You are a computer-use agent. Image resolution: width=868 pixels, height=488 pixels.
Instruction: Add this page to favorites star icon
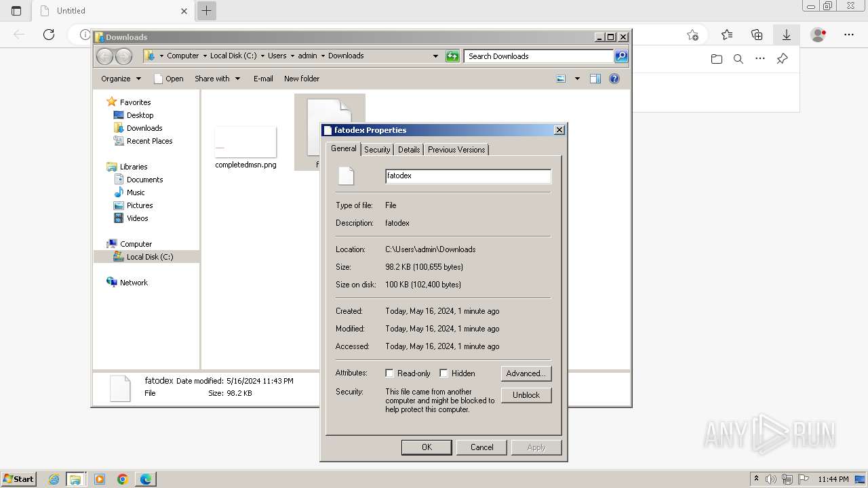click(x=692, y=35)
